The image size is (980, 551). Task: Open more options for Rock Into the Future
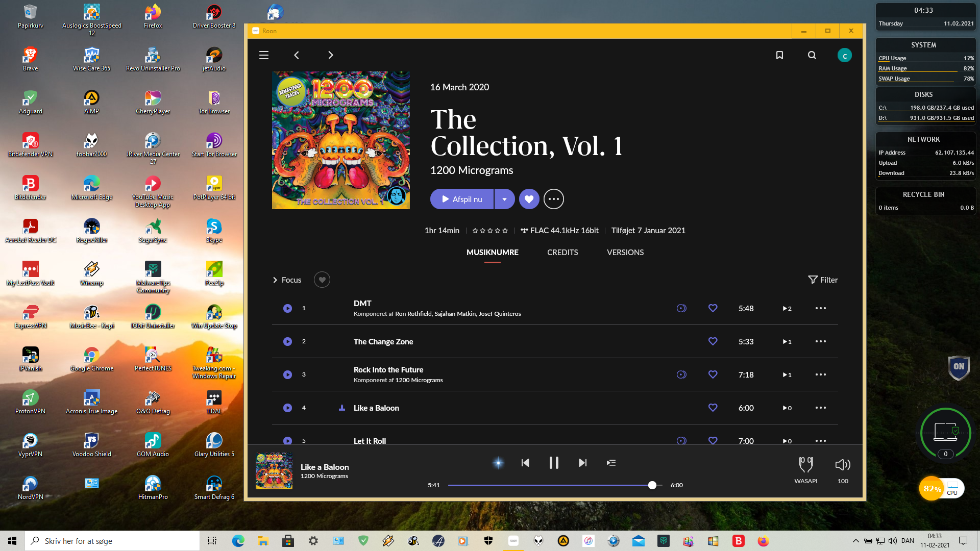point(820,374)
